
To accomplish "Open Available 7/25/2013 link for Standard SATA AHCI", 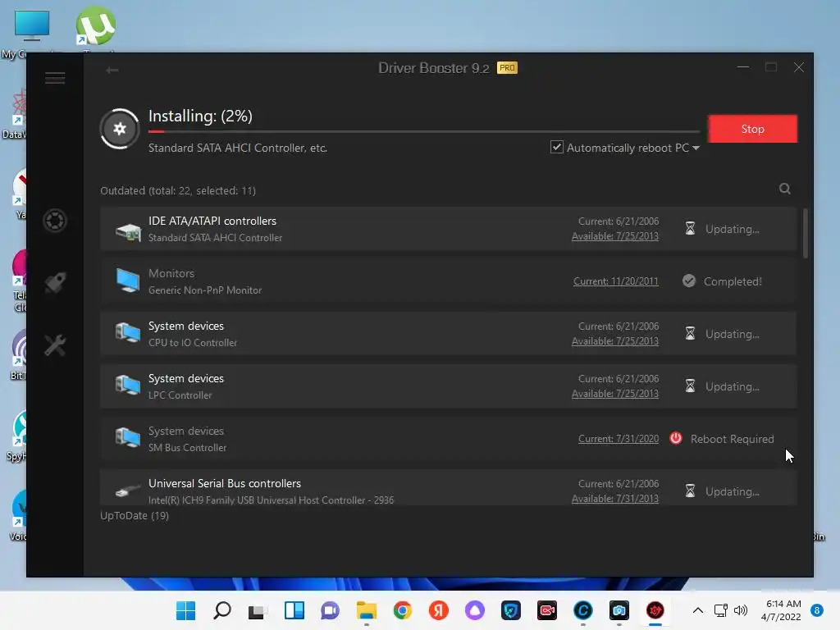I will [x=615, y=235].
